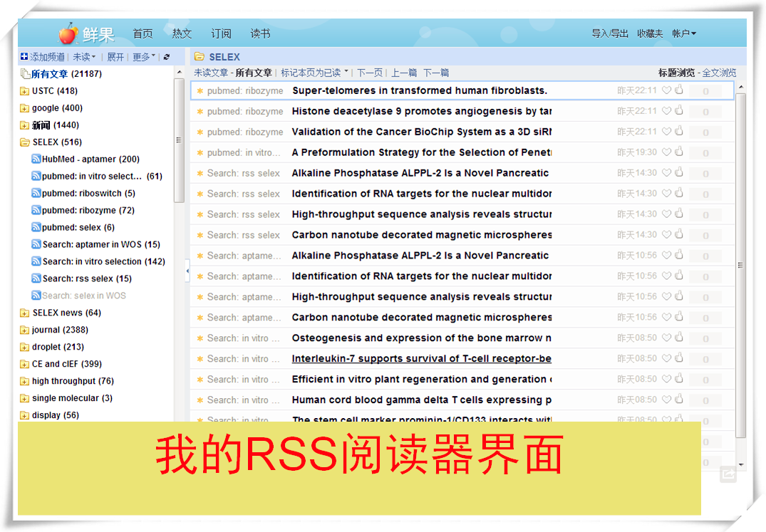The image size is (766, 532).
Task: Star the Validation of Cancer BioChip article
Action: click(x=200, y=132)
